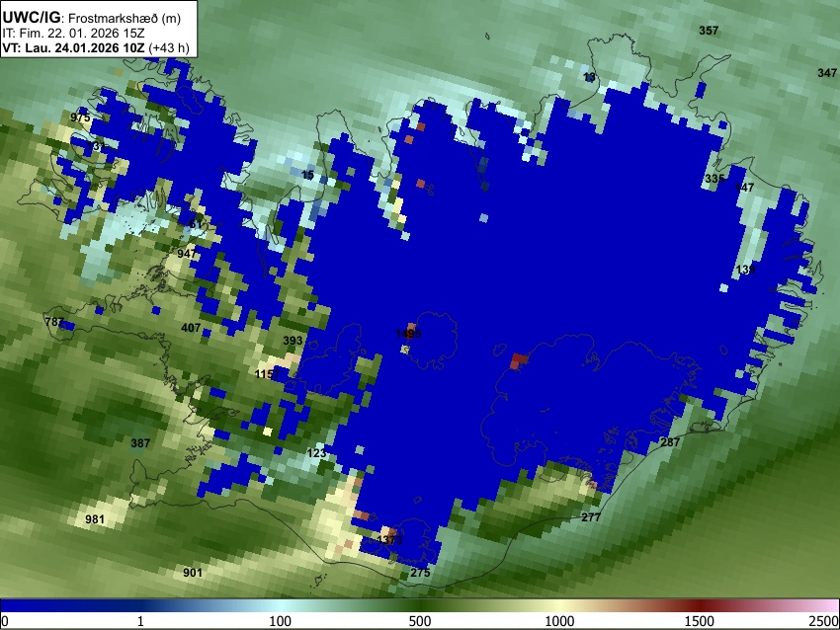The width and height of the screenshot is (840, 630).
Task: Click the map value 981
Action: 95,519
